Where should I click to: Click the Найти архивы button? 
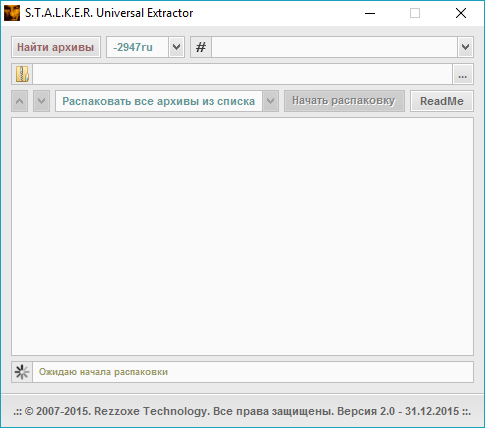[x=56, y=47]
